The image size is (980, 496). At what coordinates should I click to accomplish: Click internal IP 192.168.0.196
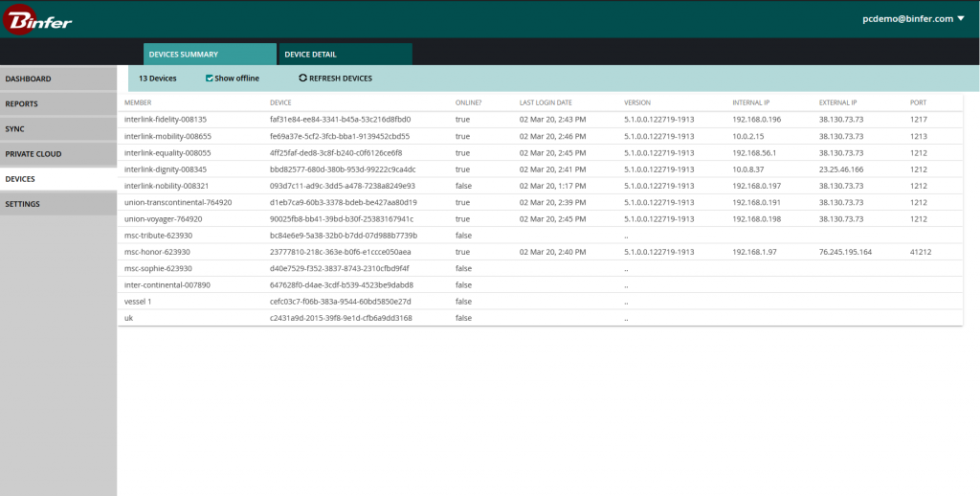(x=757, y=120)
